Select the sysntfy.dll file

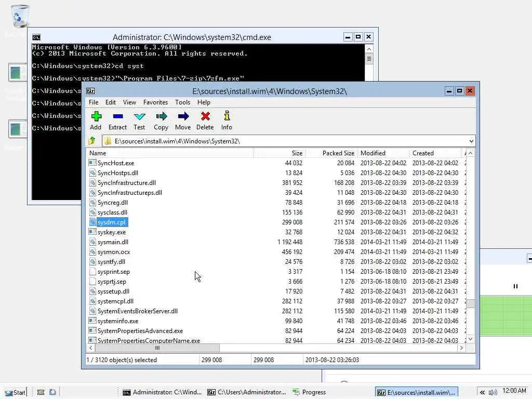pyautogui.click(x=111, y=262)
